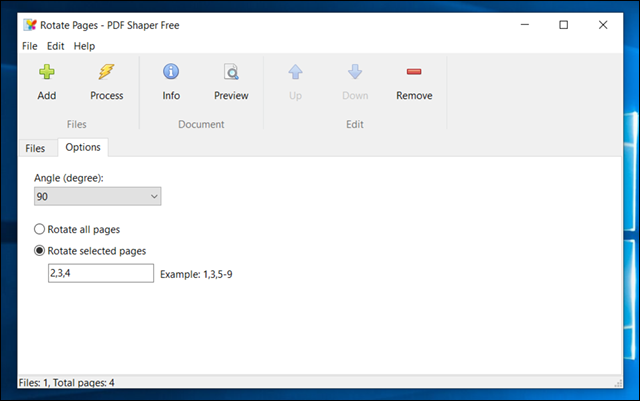Click the 'Example: 1,3,5-9' hint text
Image resolution: width=640 pixels, height=401 pixels.
click(196, 274)
